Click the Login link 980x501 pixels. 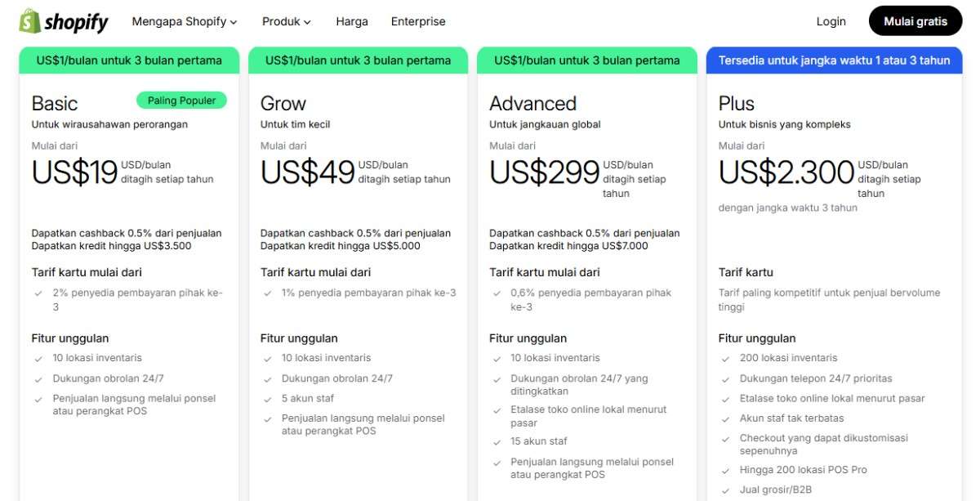point(831,21)
